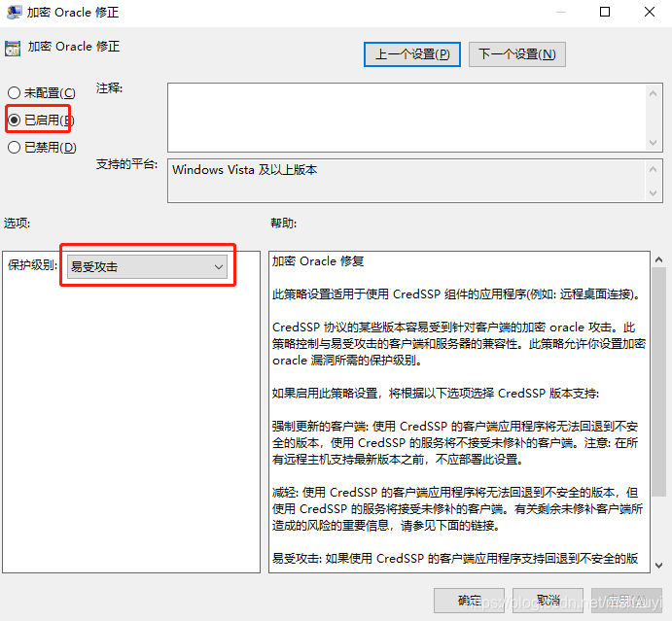
Task: Click the 注释 box scroll down arrow
Action: point(654,142)
